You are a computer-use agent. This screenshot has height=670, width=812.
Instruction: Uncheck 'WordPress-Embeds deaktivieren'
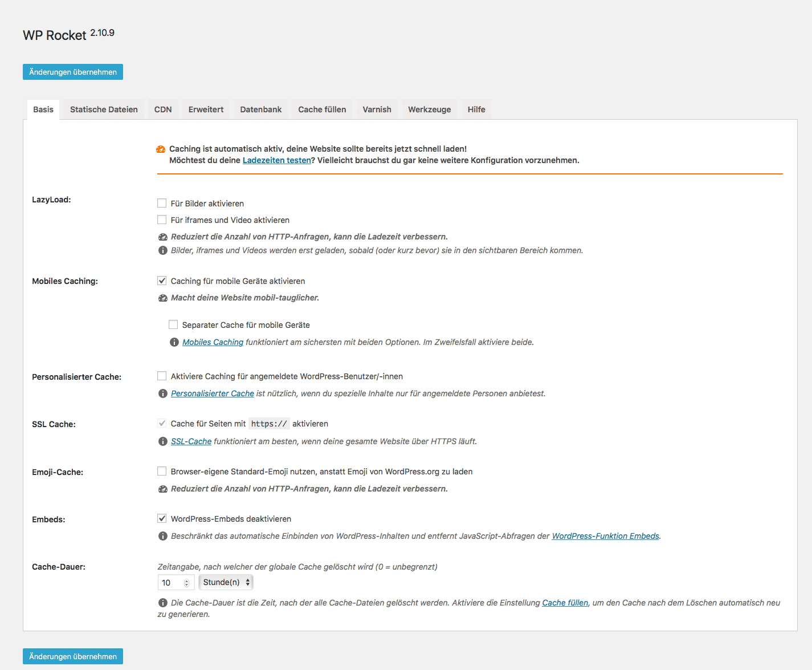point(162,518)
